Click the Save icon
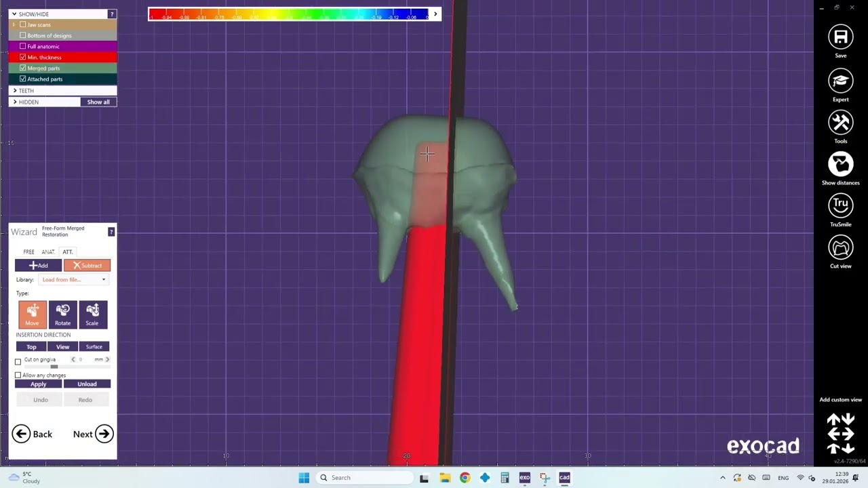 [840, 37]
